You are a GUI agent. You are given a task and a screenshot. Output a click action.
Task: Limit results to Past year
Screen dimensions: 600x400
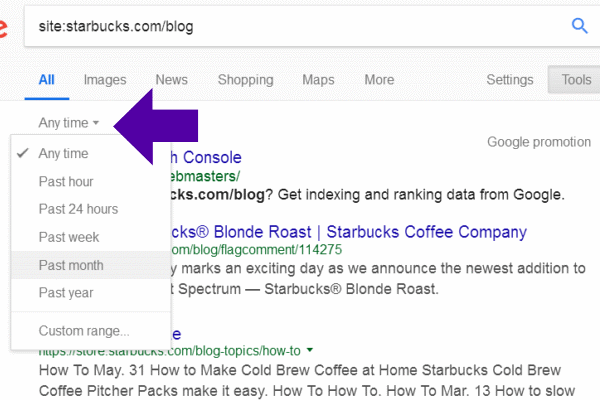[x=66, y=293]
